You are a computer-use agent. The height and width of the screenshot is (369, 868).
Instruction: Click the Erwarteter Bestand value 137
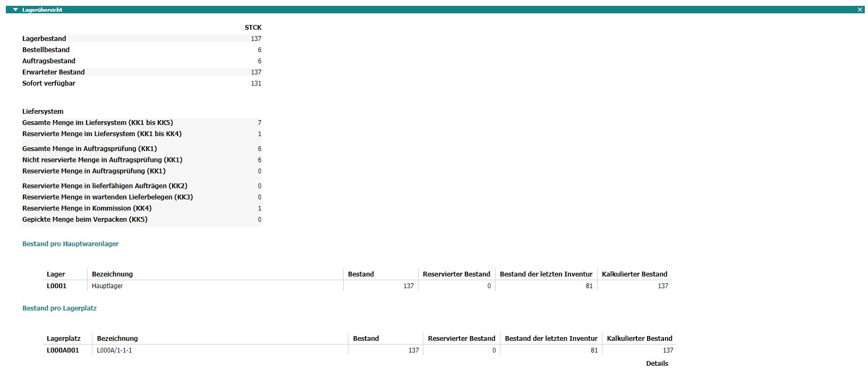point(256,72)
